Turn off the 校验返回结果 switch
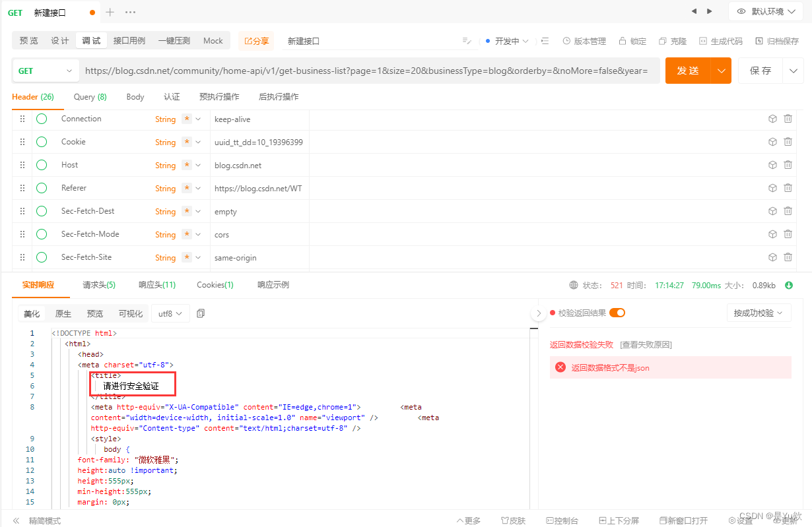This screenshot has width=812, height=527. (617, 313)
